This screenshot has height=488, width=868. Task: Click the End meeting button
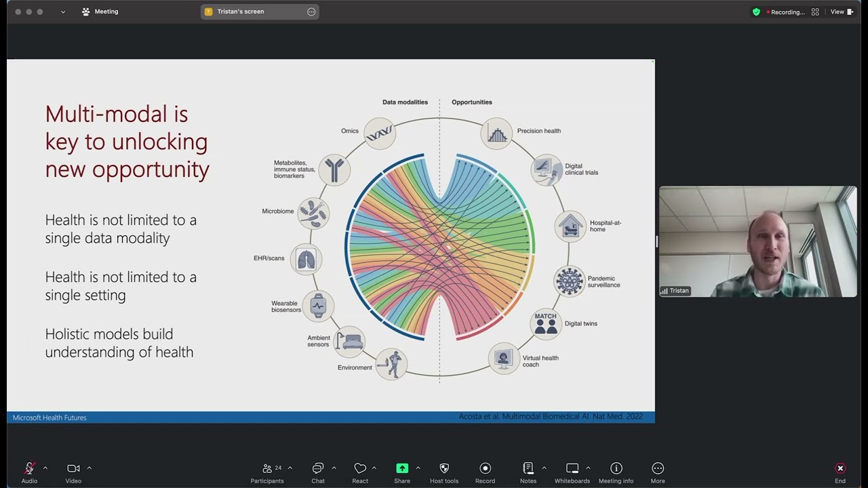click(840, 473)
